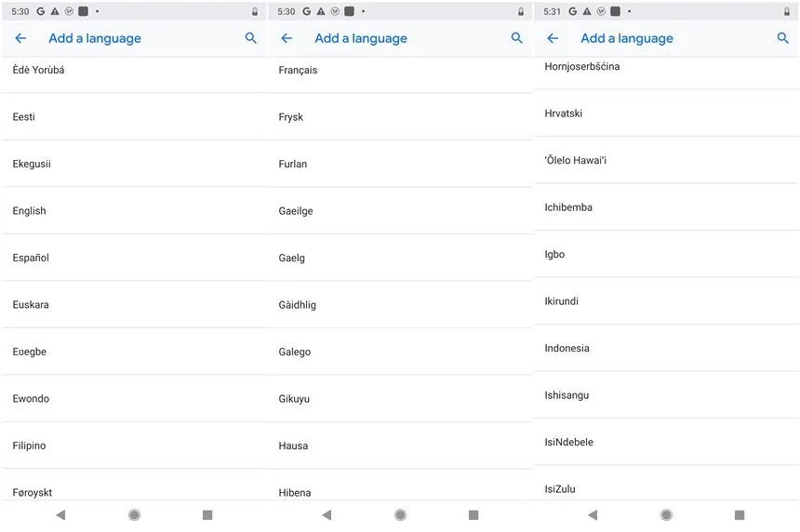
Task: Tap the back arrow in the right screen
Action: [x=553, y=38]
